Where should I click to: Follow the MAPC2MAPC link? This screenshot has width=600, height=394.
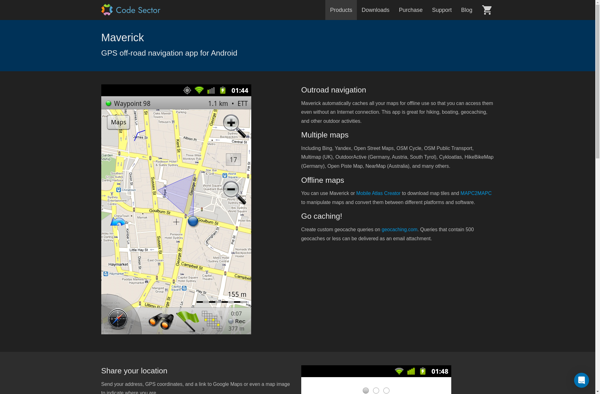tap(476, 193)
